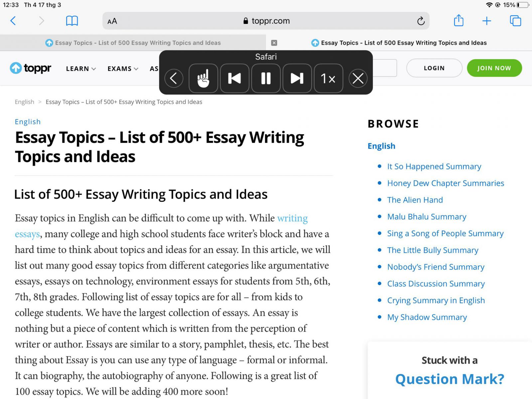Reload the page with the refresh icon
Screen dimensions: 532x399
(x=421, y=21)
